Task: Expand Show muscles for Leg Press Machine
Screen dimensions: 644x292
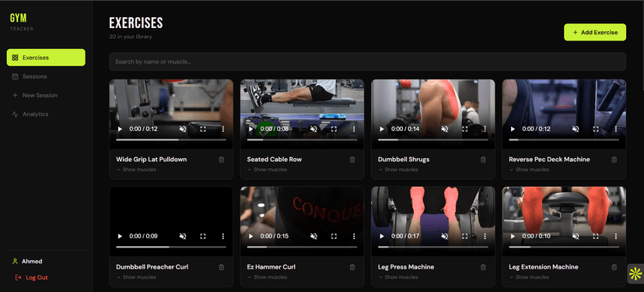Action: pos(398,277)
